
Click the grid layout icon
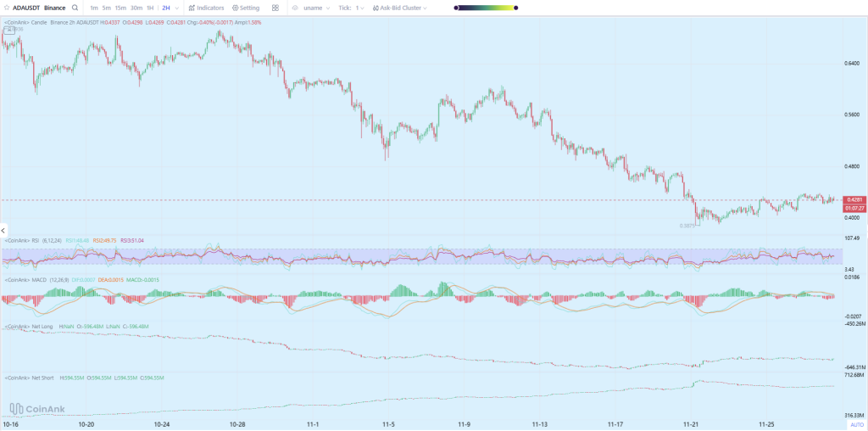(x=276, y=8)
